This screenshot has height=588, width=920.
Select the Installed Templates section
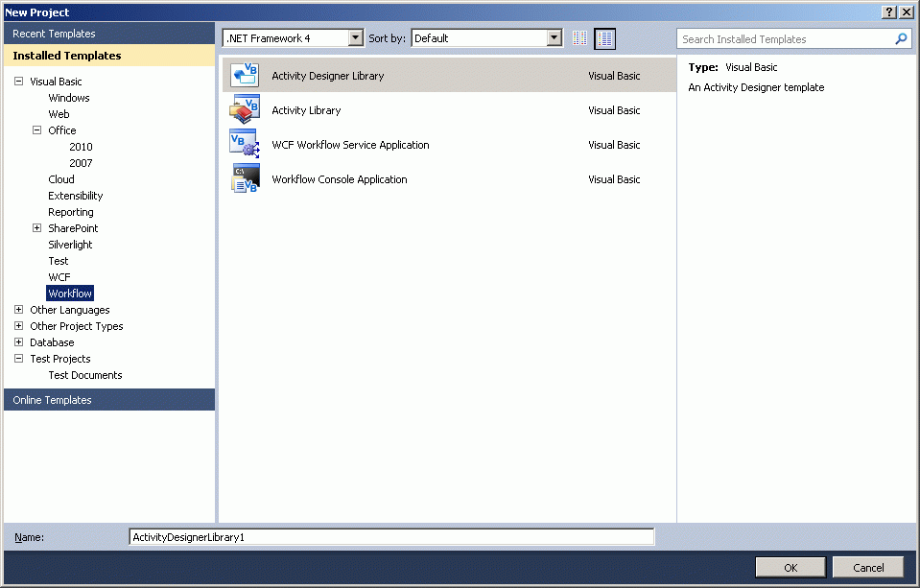(x=109, y=56)
